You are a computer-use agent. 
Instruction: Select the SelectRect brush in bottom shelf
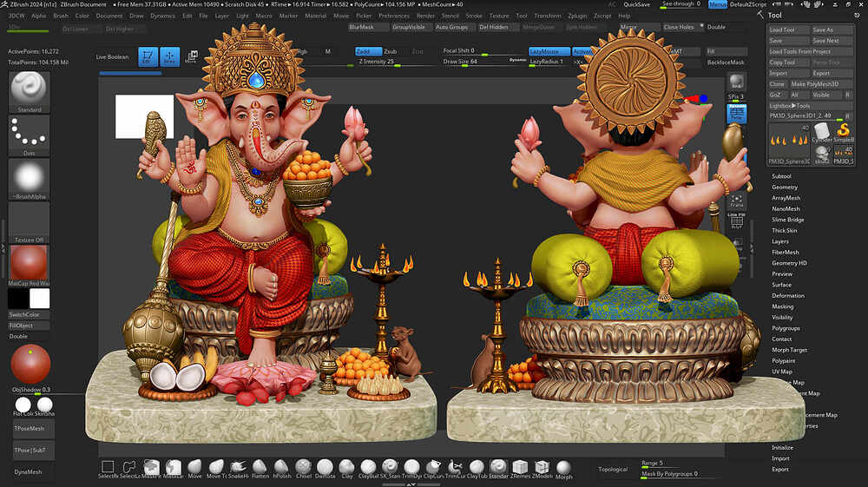click(108, 469)
